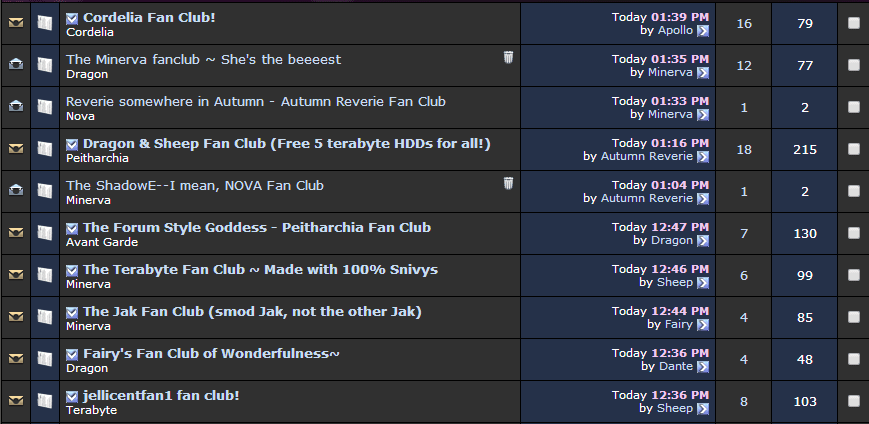Click go-to-last-post arrow beside Apollo
This screenshot has width=869, height=424.
coord(703,30)
